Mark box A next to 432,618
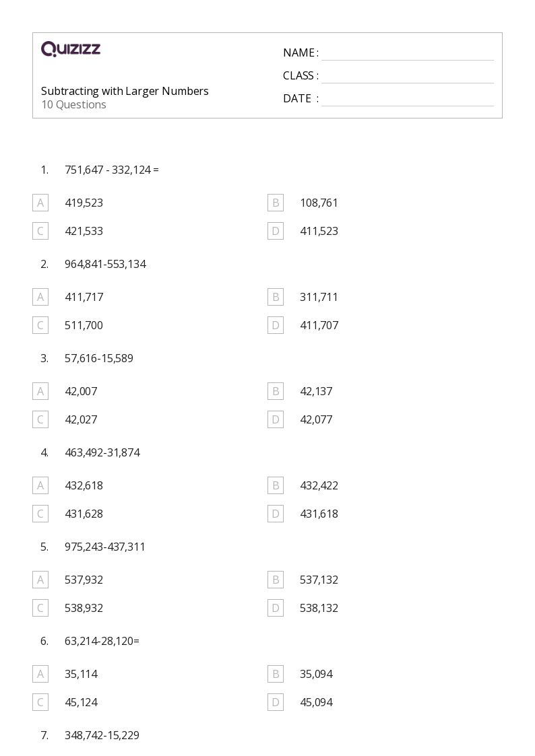535x756 pixels. [x=40, y=485]
